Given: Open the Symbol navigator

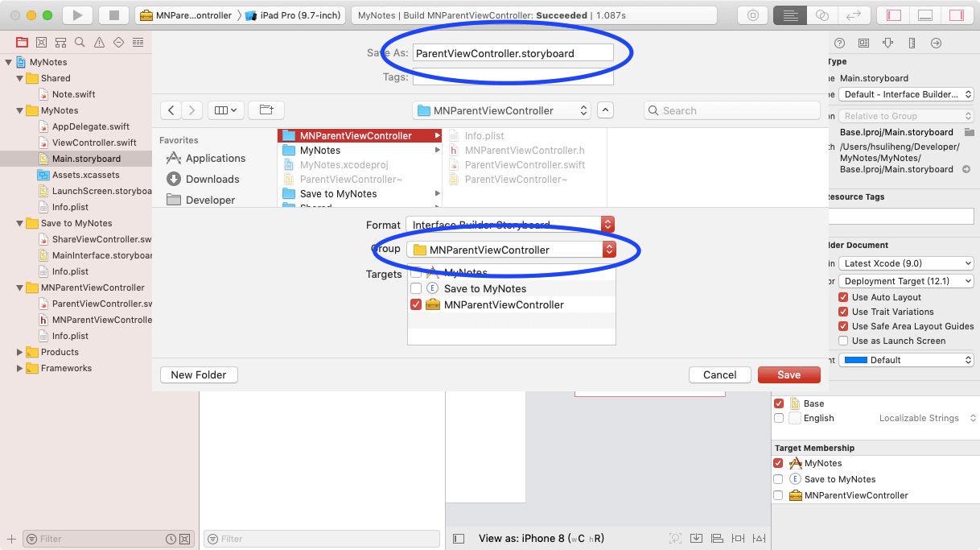Looking at the screenshot, I should [60, 42].
